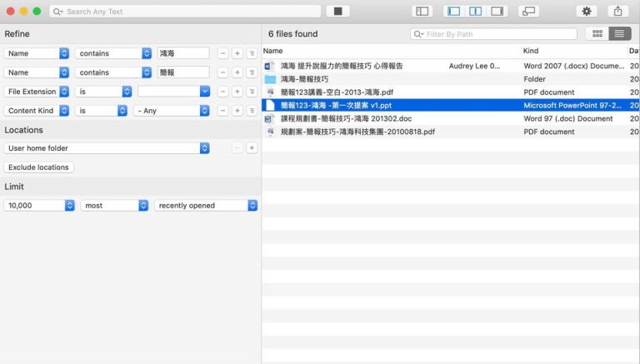The height and width of the screenshot is (364, 640).
Task: Click the '6 files found' status text
Action: coord(292,34)
